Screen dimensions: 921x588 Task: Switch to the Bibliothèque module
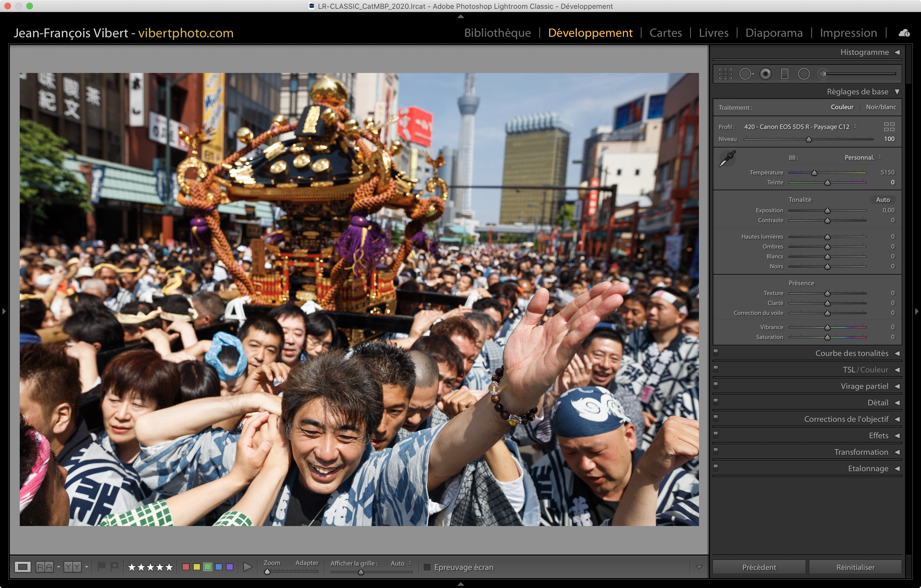click(x=497, y=33)
